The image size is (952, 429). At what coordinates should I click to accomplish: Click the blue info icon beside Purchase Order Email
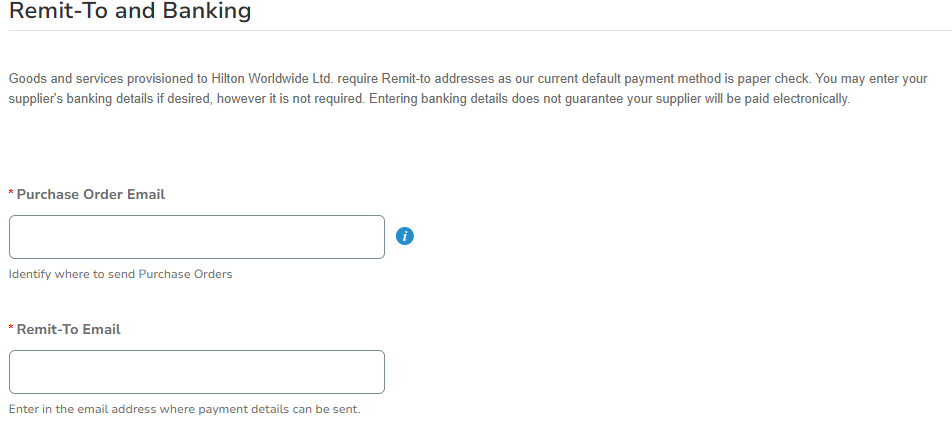coord(405,237)
